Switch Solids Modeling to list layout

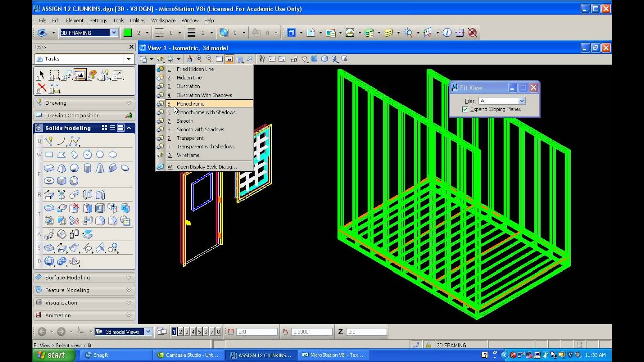112,128
